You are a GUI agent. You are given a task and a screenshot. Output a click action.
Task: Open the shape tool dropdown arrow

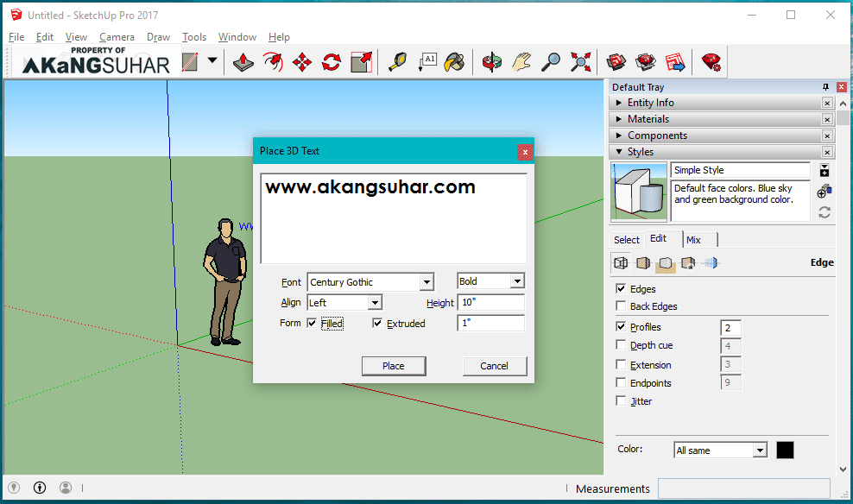212,61
